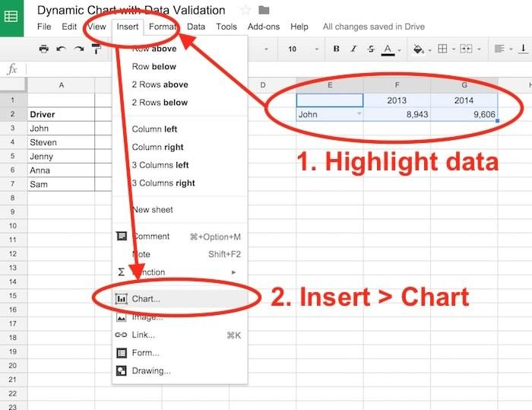
Task: Select Link... menu entry
Action: coord(180,335)
